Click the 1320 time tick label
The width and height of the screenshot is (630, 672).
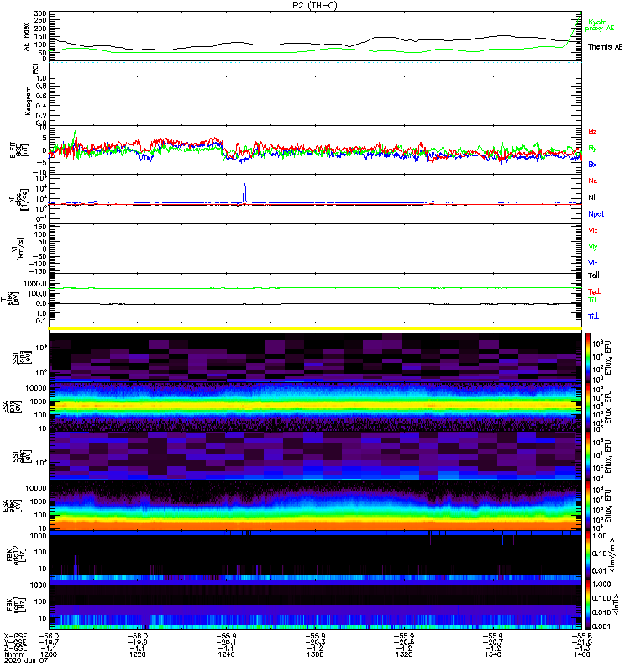pos(404,654)
